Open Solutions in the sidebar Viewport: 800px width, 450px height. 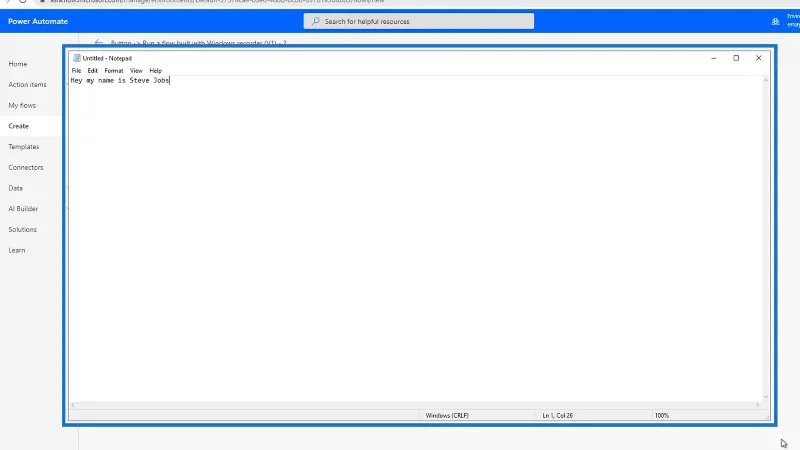point(22,230)
